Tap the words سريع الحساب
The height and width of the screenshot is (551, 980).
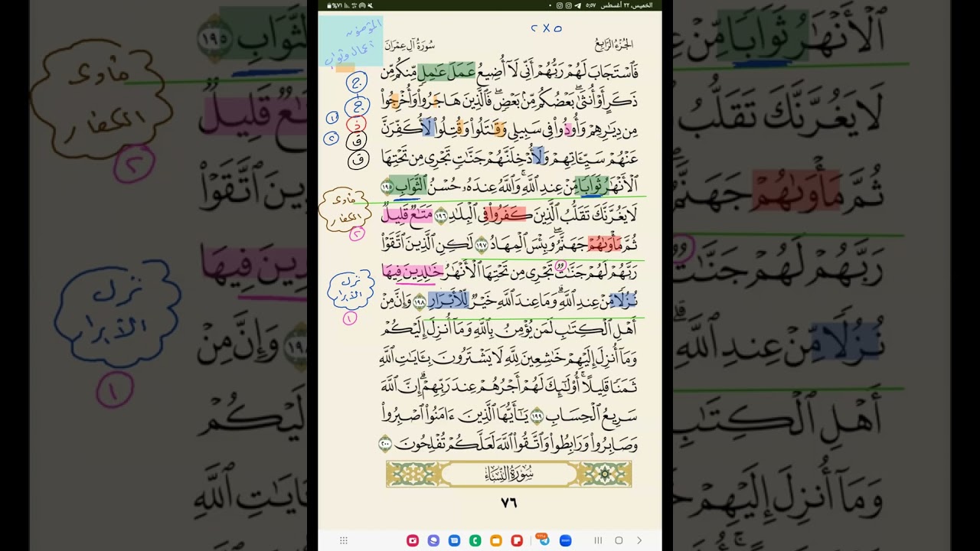(x=591, y=416)
